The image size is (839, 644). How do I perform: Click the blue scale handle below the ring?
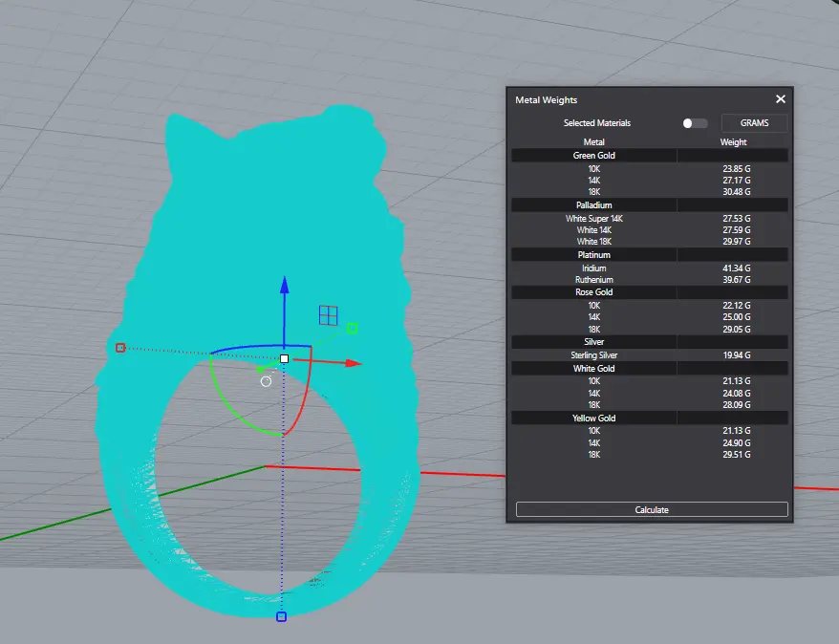tap(281, 617)
